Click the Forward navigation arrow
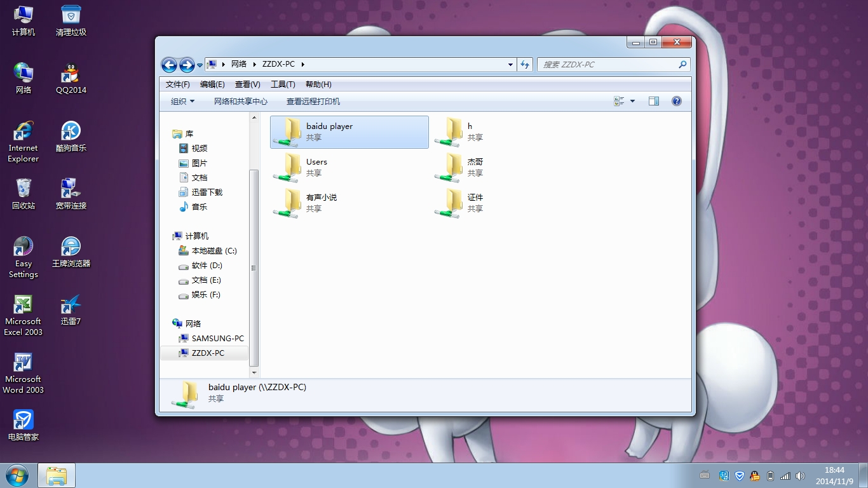The width and height of the screenshot is (868, 488). (187, 64)
